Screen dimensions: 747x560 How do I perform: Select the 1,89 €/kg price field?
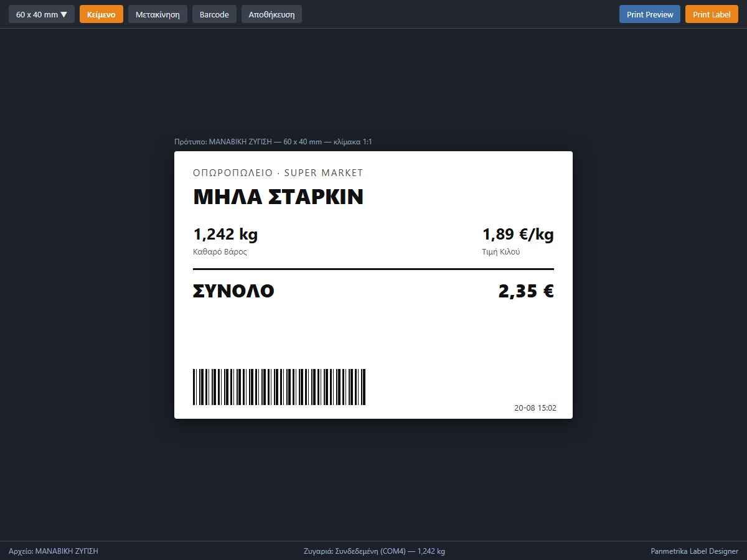[518, 235]
